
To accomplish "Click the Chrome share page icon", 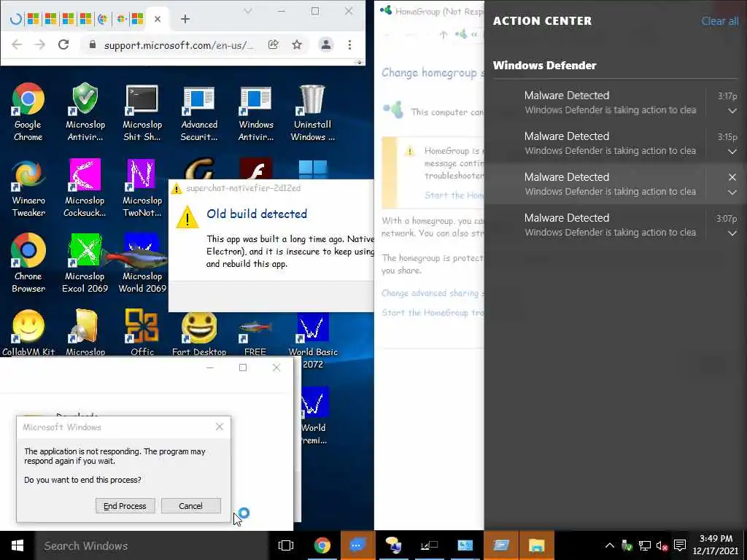I will pyautogui.click(x=273, y=44).
